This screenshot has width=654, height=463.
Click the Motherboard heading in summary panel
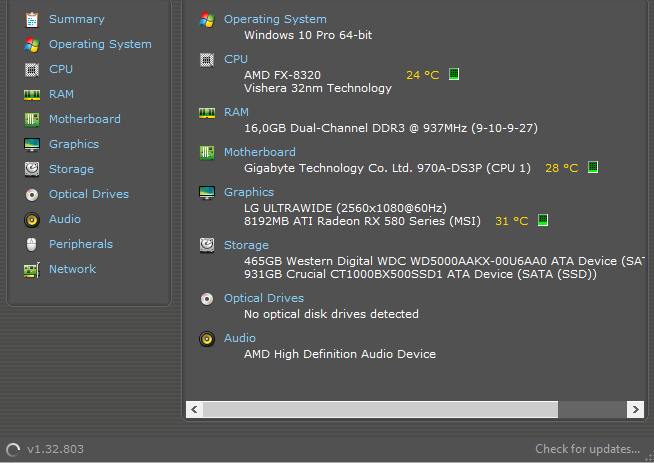(x=259, y=152)
